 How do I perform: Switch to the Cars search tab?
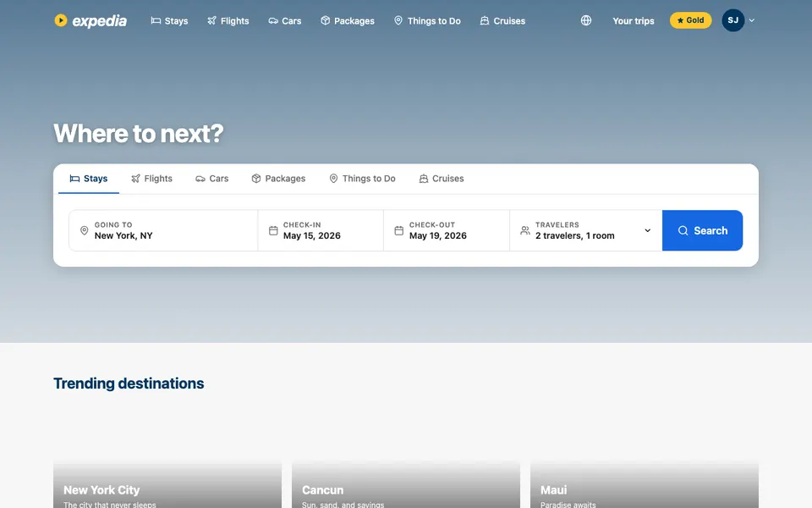pos(211,179)
